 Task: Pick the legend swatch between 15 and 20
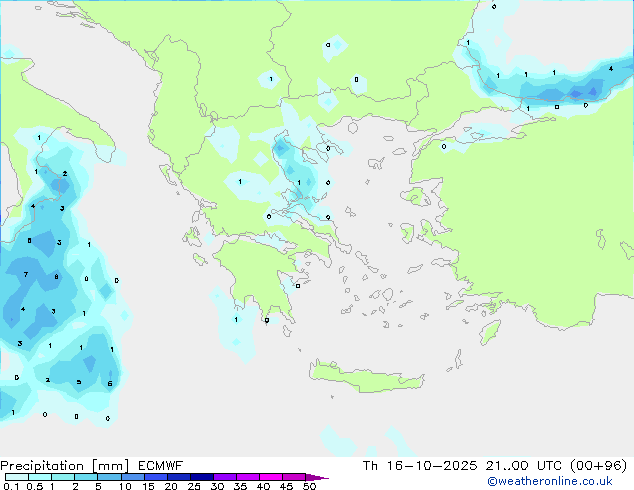(x=156, y=477)
